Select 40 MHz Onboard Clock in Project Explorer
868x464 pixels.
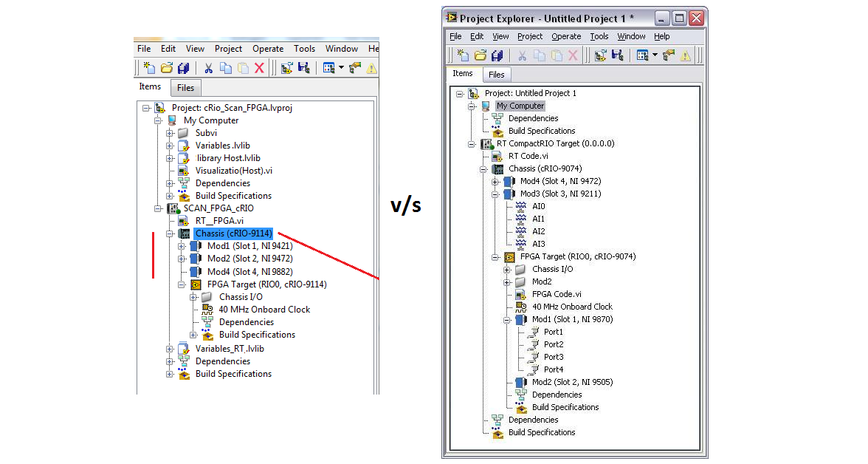(x=573, y=307)
